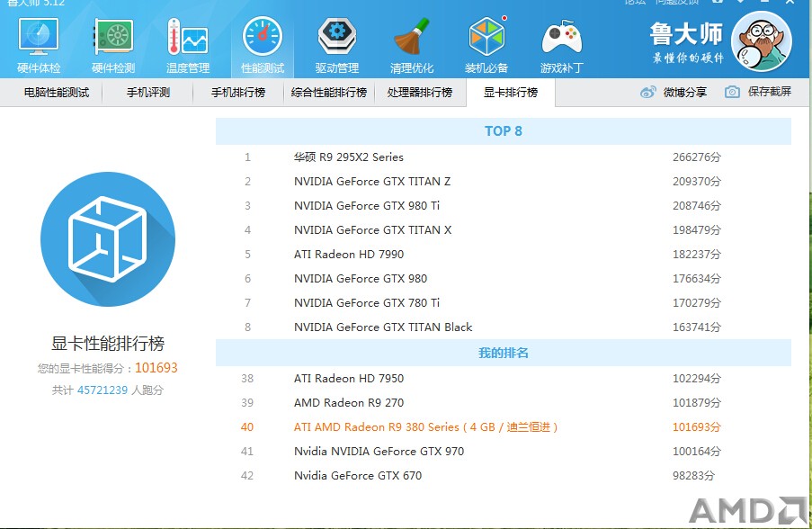
Task: Select NVIDIA GeForce GTX TITAN X entry
Action: click(373, 230)
